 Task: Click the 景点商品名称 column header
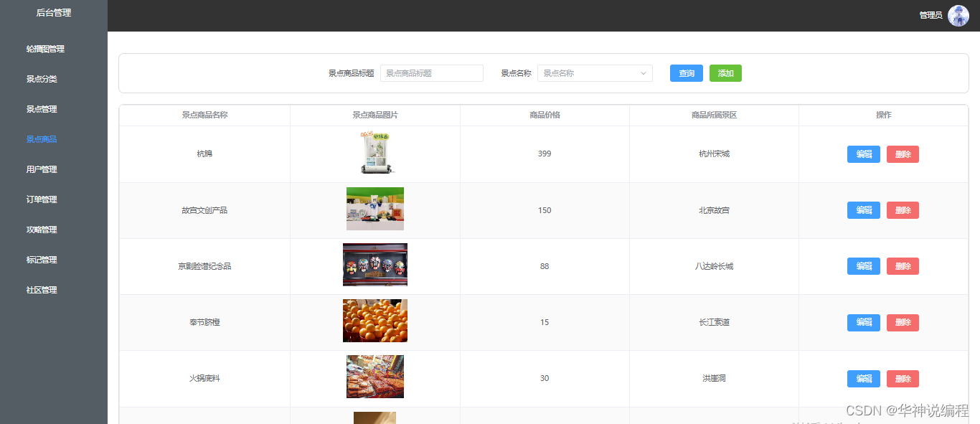(204, 115)
